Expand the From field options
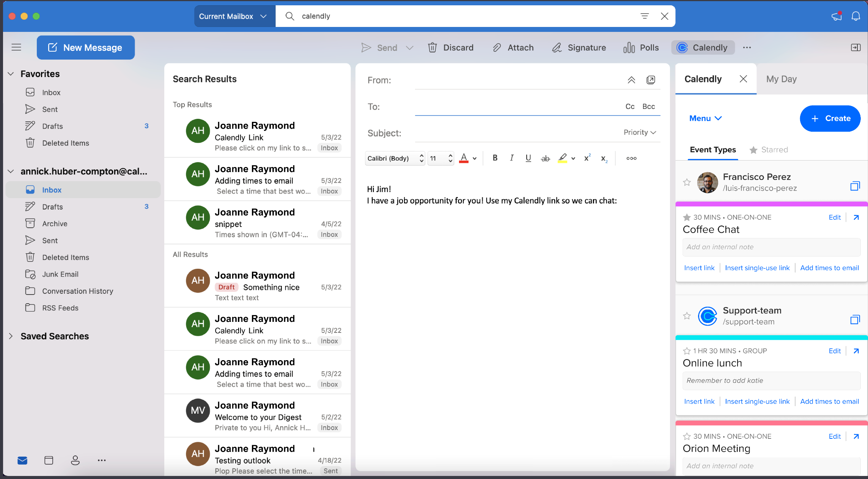The image size is (868, 479). (632, 80)
